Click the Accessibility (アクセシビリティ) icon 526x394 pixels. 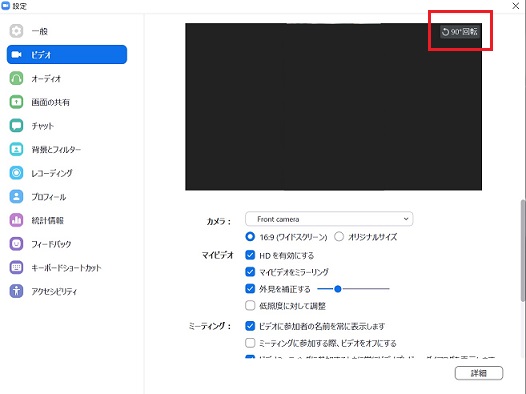16,291
